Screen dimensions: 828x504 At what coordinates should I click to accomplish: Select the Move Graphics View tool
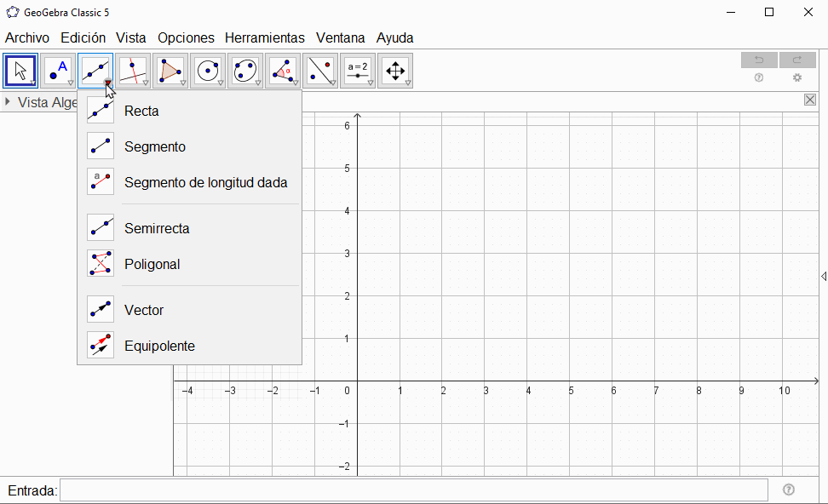tap(395, 71)
